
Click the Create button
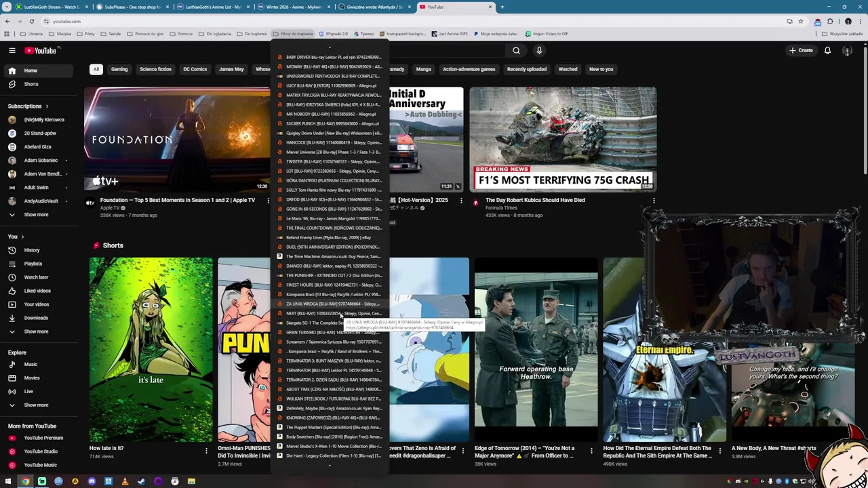[801, 50]
